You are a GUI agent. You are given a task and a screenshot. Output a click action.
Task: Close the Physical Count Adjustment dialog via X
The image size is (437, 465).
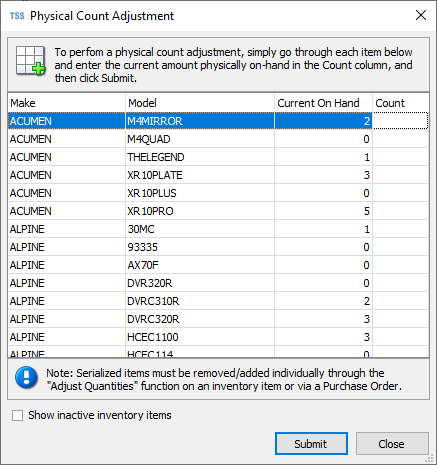pyautogui.click(x=421, y=15)
